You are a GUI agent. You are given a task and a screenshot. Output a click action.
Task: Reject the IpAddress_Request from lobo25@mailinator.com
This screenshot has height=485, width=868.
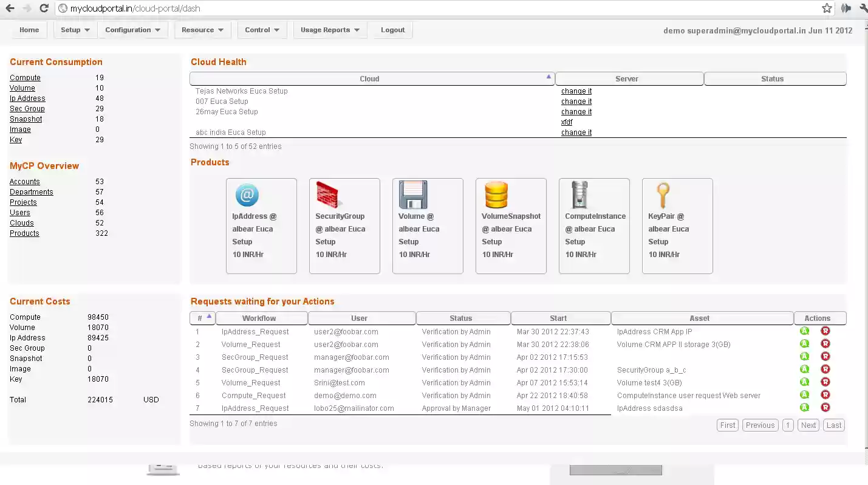[825, 407]
